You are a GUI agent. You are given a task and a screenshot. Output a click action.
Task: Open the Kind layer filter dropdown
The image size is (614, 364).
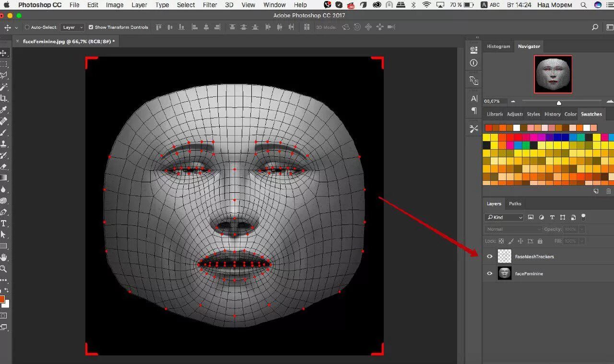click(504, 217)
